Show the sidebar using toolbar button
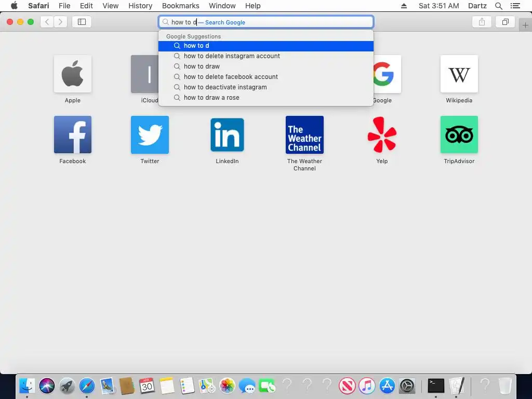Screen dimensions: 532x399 tap(82, 22)
